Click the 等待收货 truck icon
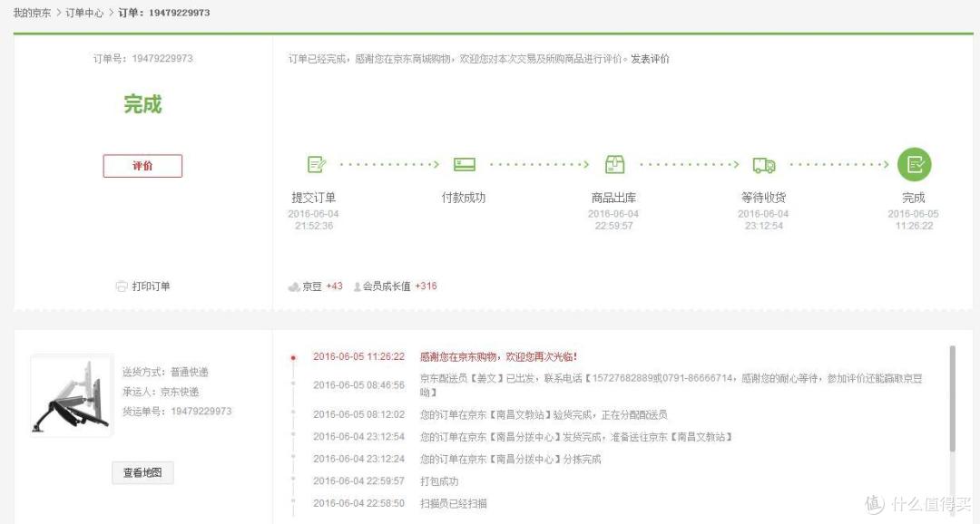This screenshot has width=980, height=524. tap(764, 165)
